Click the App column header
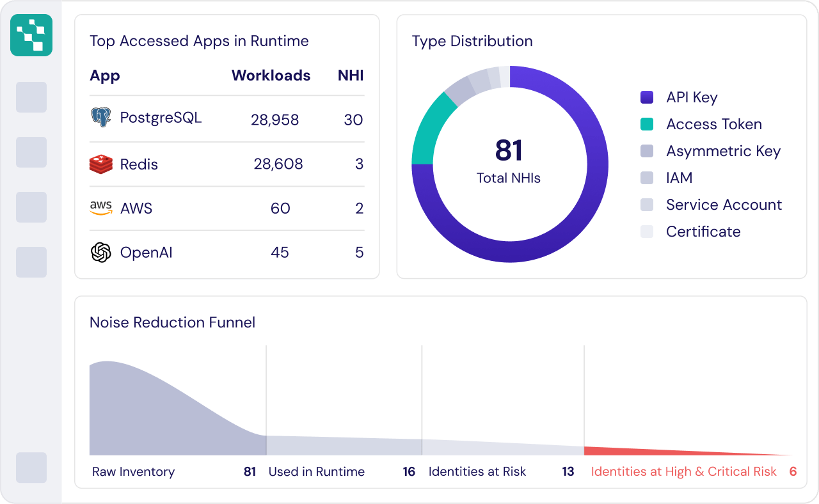Image resolution: width=819 pixels, height=504 pixels. [105, 75]
